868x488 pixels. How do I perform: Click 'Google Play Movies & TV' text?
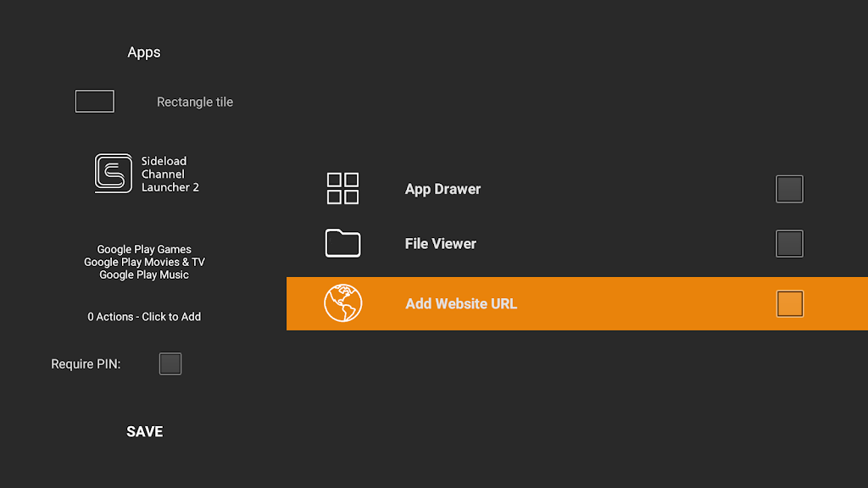tap(144, 263)
